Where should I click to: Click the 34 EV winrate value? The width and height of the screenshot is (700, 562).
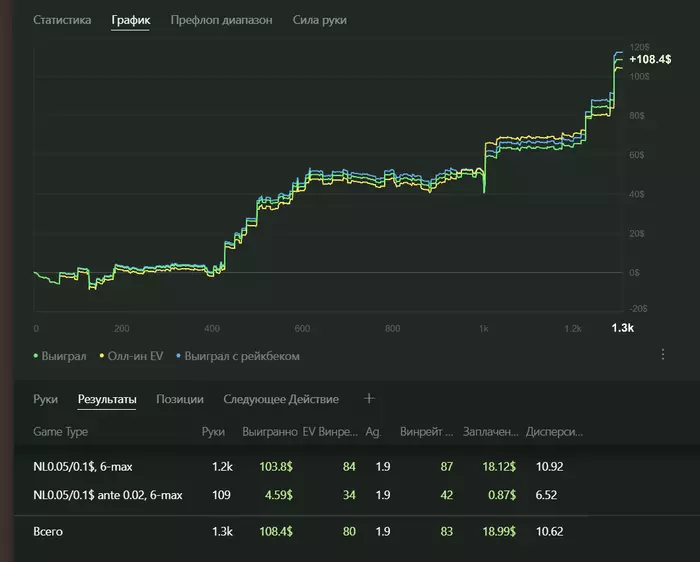pos(349,495)
